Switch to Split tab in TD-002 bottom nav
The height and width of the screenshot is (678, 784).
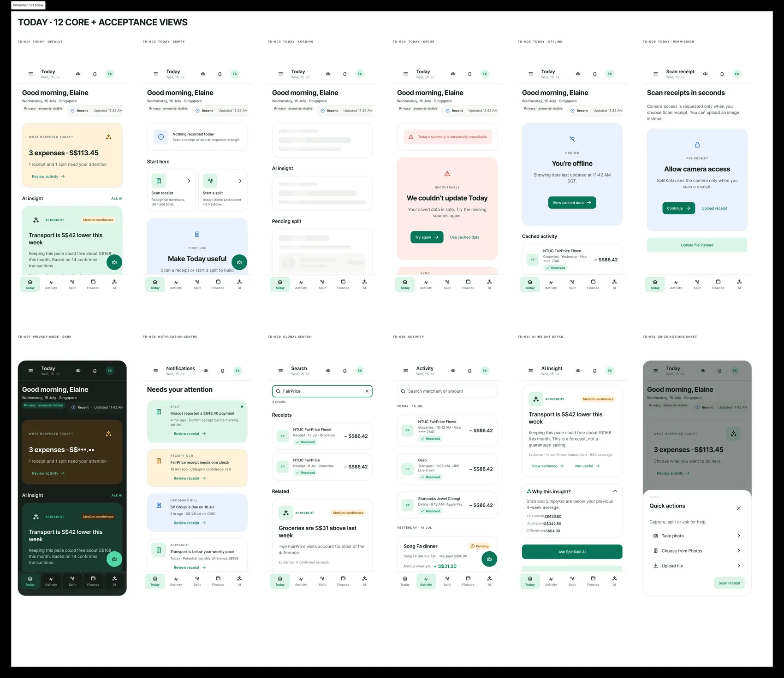click(x=197, y=284)
